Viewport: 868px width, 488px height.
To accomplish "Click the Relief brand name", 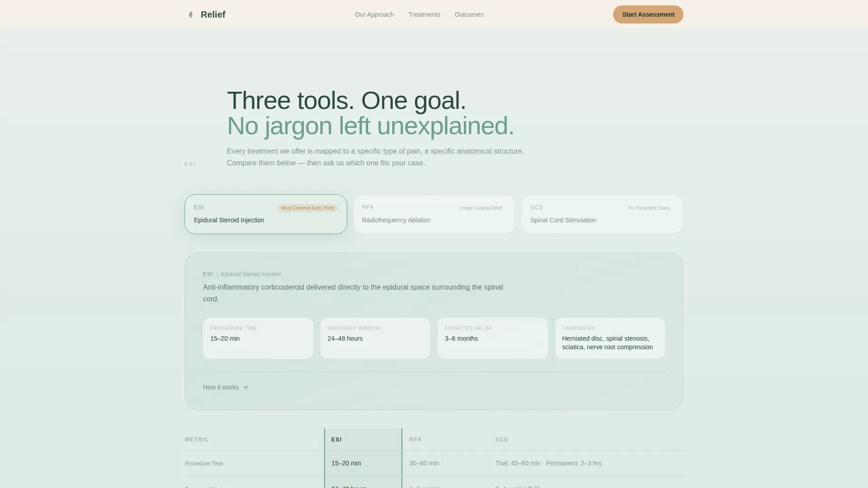I will coord(213,14).
